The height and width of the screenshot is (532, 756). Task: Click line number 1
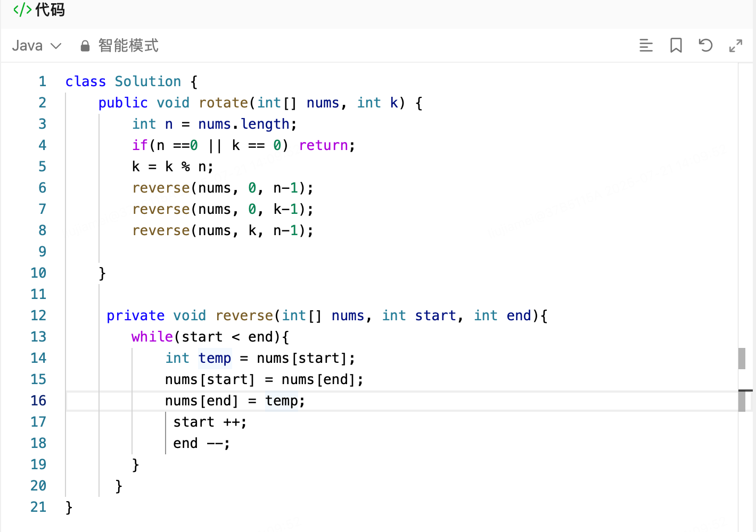pyautogui.click(x=43, y=81)
